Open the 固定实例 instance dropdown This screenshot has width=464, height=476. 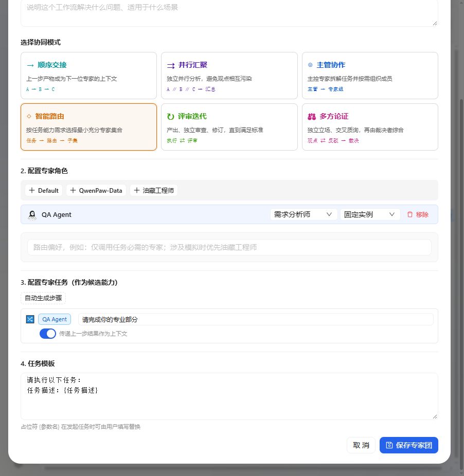[x=370, y=214]
